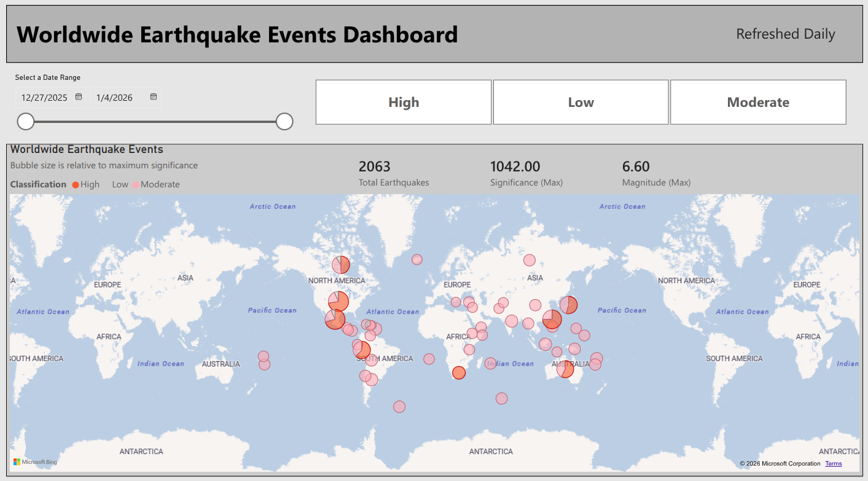
Task: Filter earthquakes by High classification button
Action: pyautogui.click(x=404, y=102)
